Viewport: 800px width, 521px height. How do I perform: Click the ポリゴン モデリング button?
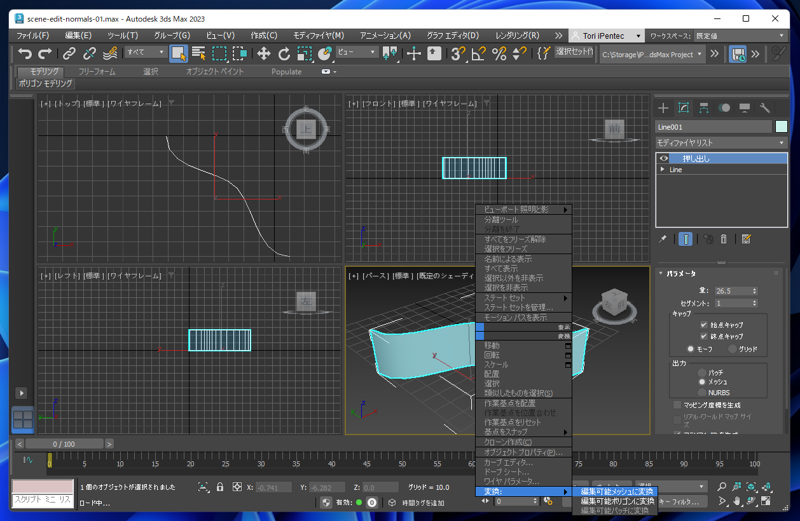click(45, 84)
